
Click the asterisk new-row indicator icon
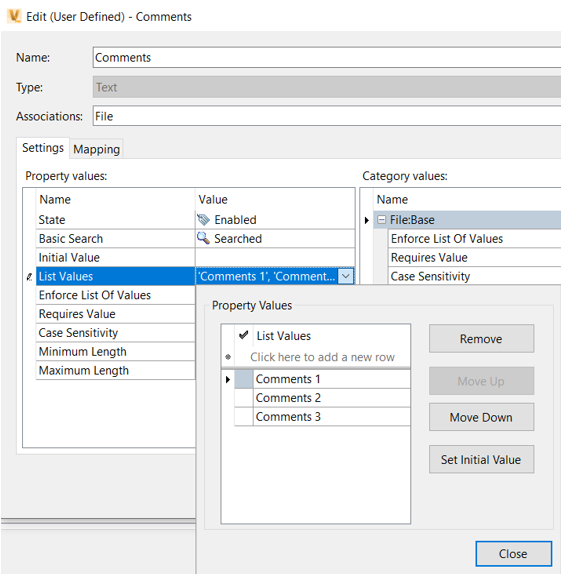pos(228,357)
